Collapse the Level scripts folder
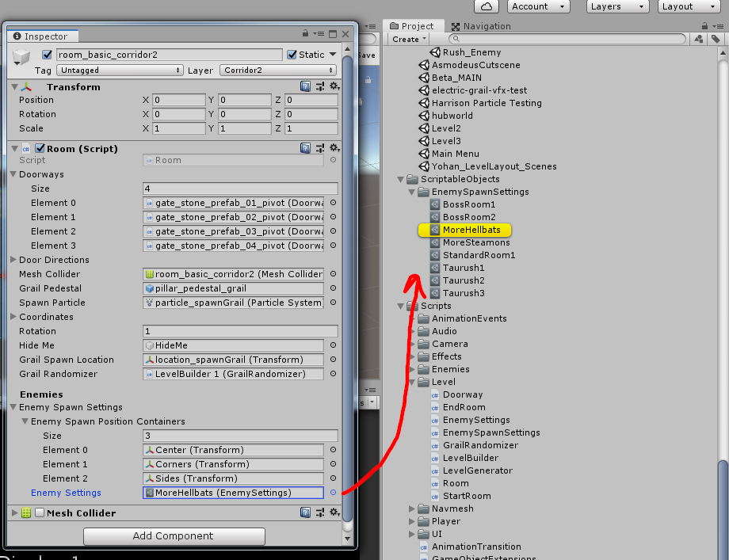The width and height of the screenshot is (729, 560). click(411, 382)
